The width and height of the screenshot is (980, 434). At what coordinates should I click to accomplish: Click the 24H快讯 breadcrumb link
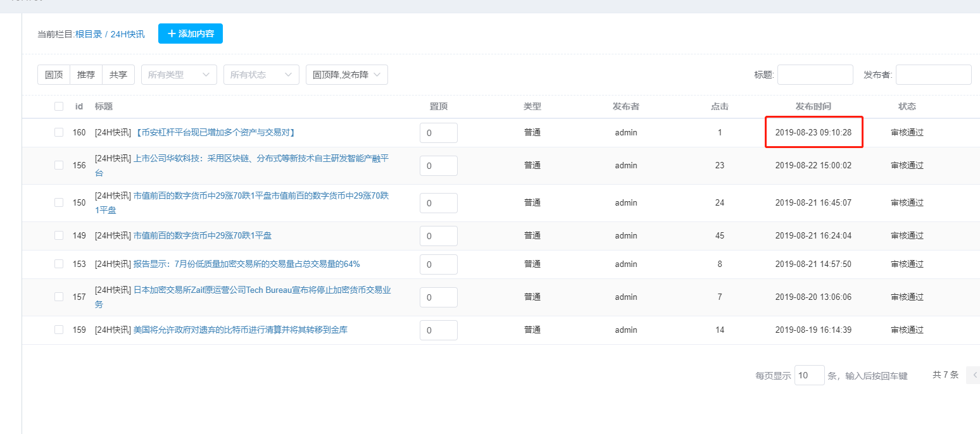[x=127, y=34]
